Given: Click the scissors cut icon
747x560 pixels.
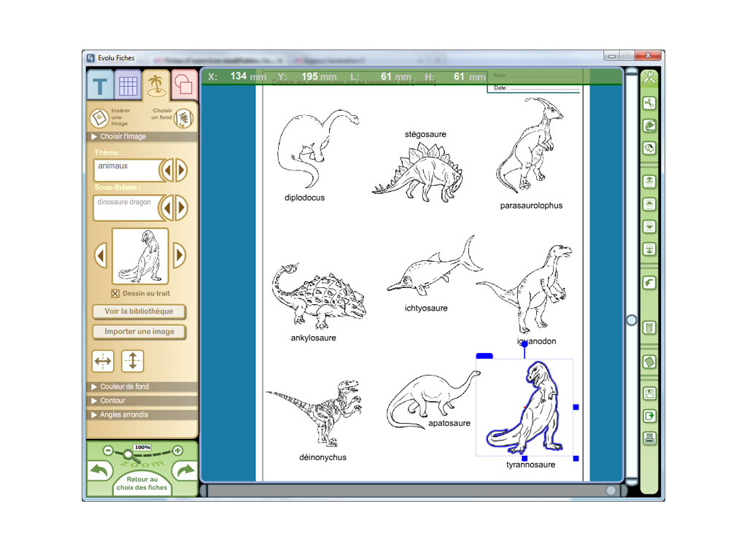Looking at the screenshot, I should click(649, 104).
